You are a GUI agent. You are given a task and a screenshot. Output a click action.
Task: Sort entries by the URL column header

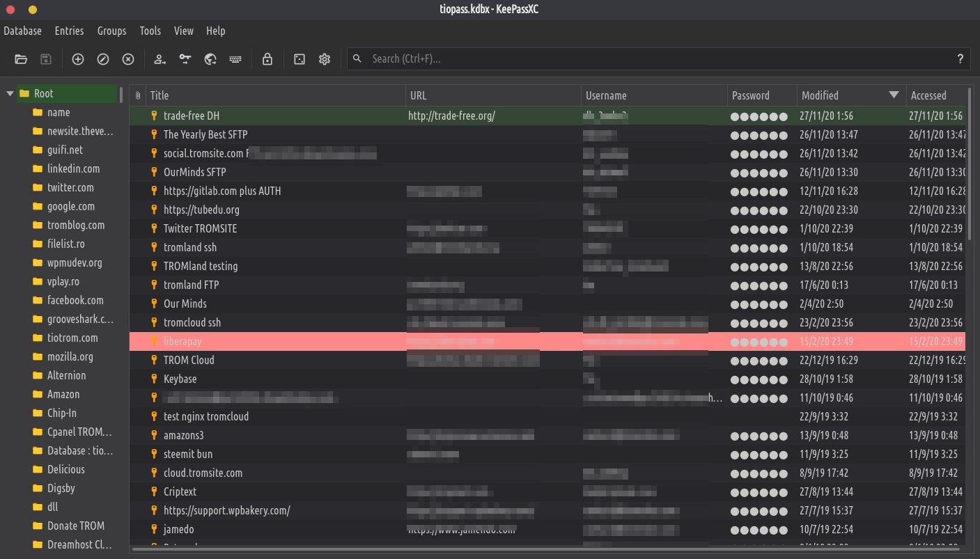point(493,95)
